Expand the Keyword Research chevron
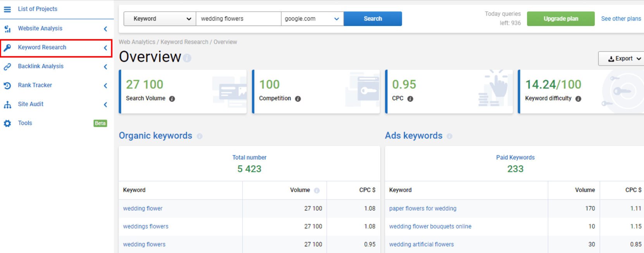This screenshot has height=253, width=644. [x=105, y=48]
